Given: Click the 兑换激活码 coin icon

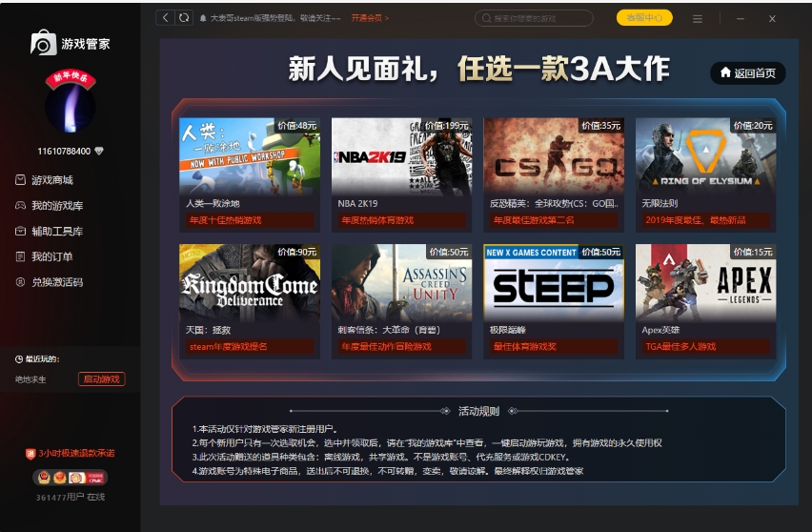Looking at the screenshot, I should [20, 282].
